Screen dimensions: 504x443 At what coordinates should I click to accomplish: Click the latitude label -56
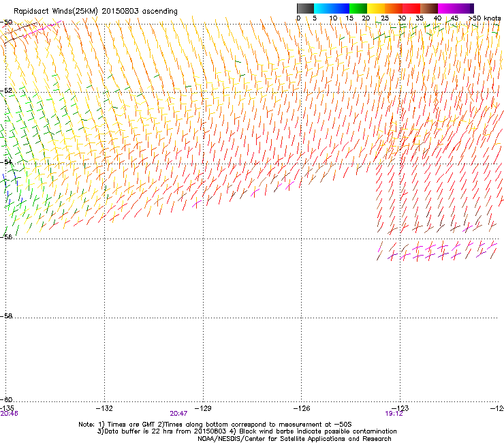6,236
